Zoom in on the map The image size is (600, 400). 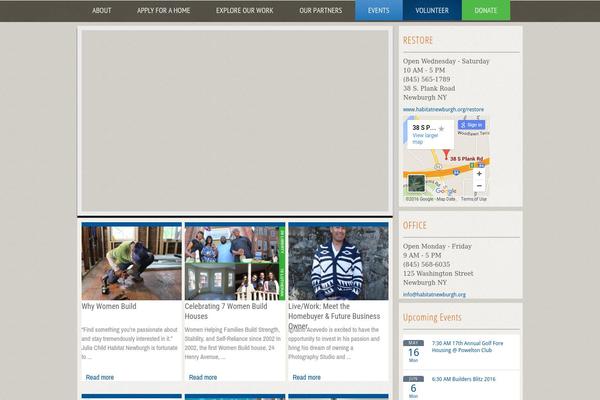click(479, 174)
